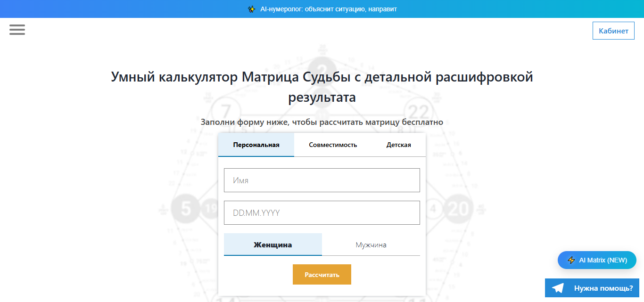
Task: Switch to the Персональная tab
Action: point(256,145)
